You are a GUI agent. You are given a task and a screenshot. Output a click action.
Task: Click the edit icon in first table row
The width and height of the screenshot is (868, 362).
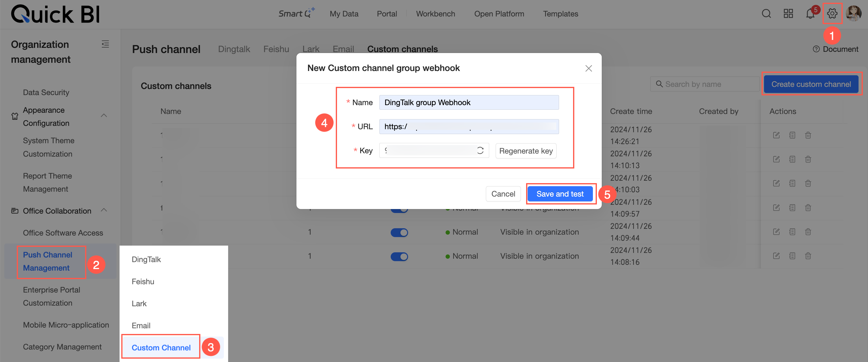[776, 135]
